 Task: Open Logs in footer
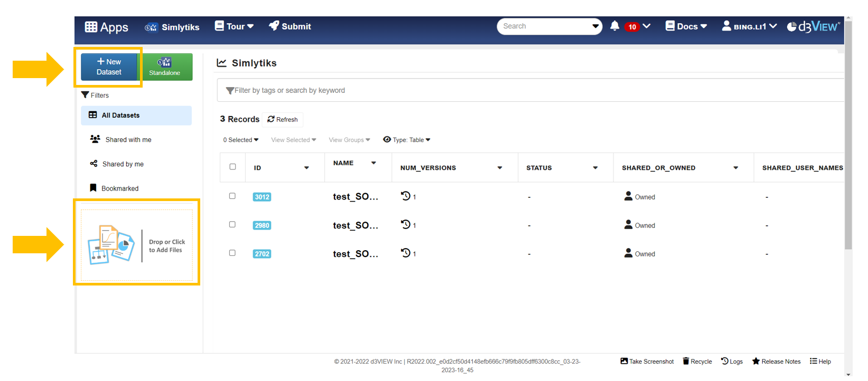point(732,361)
